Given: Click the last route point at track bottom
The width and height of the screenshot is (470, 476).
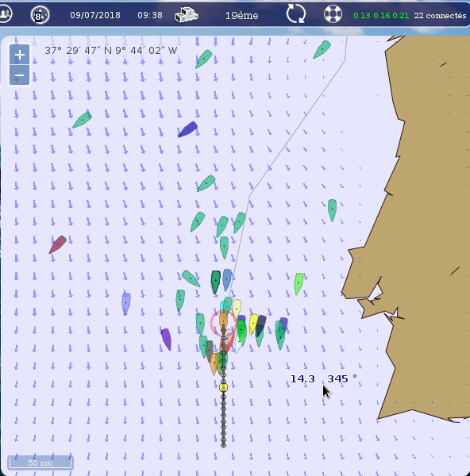Looking at the screenshot, I should point(223,445).
